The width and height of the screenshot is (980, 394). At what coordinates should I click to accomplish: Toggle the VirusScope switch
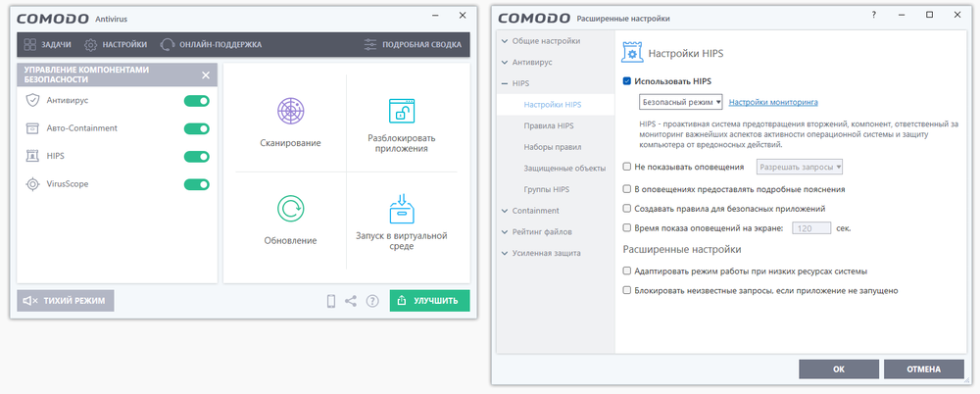point(196,184)
